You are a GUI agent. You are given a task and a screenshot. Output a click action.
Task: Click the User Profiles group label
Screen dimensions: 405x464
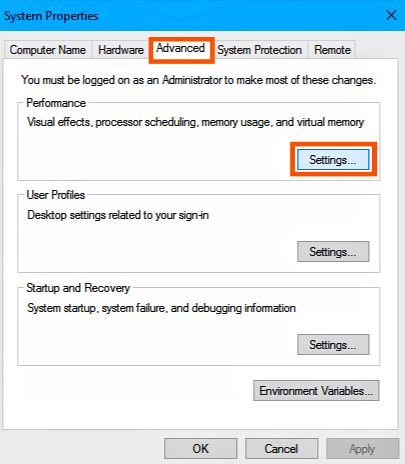click(56, 195)
